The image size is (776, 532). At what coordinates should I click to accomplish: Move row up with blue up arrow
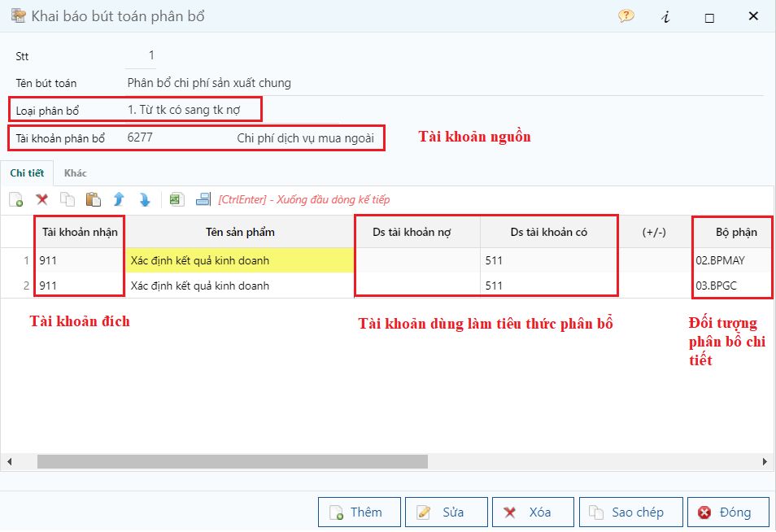pos(119,199)
